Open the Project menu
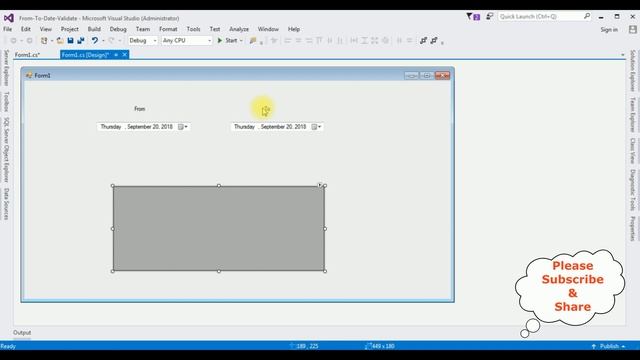The width and height of the screenshot is (640, 360). pos(69,29)
